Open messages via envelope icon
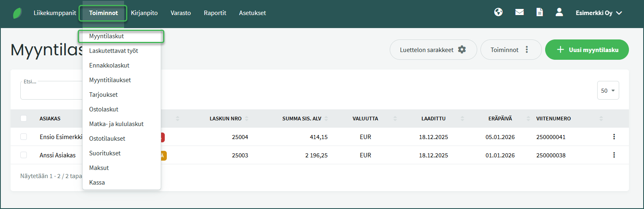Screen dimensions: 644x209 [520, 12]
